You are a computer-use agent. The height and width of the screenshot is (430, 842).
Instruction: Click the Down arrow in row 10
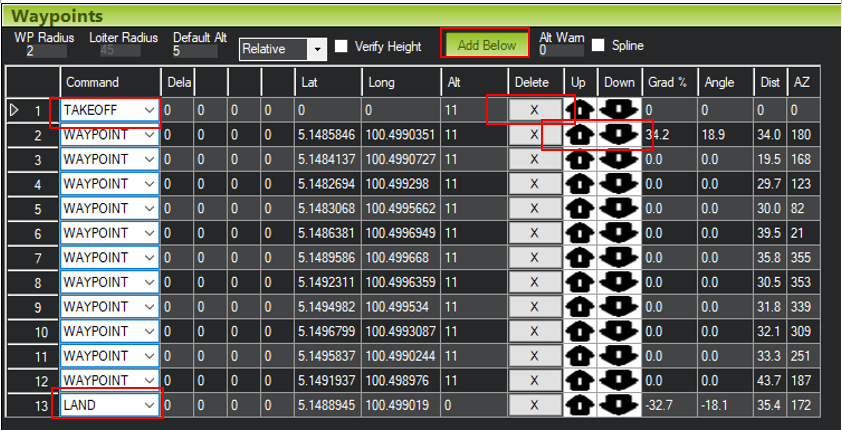pos(619,331)
